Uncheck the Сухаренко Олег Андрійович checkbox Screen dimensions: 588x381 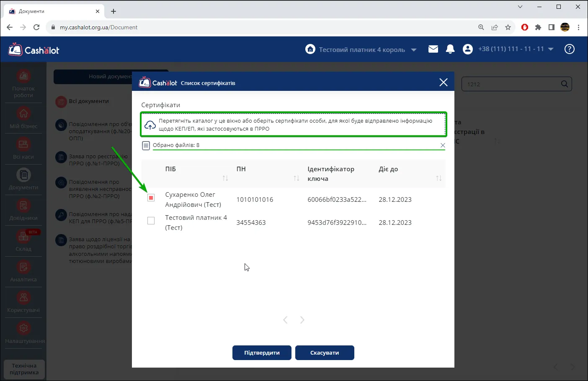pyautogui.click(x=151, y=198)
